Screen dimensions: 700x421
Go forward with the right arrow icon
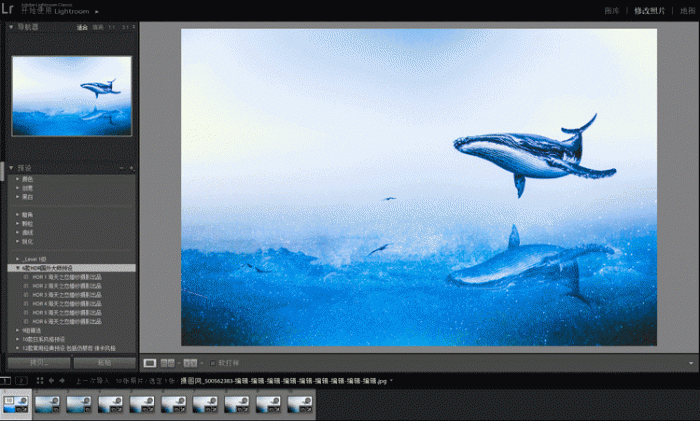click(x=62, y=381)
